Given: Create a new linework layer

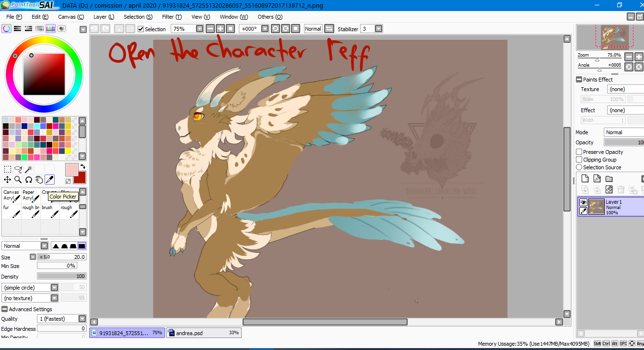Looking at the screenshot, I should click(x=597, y=179).
